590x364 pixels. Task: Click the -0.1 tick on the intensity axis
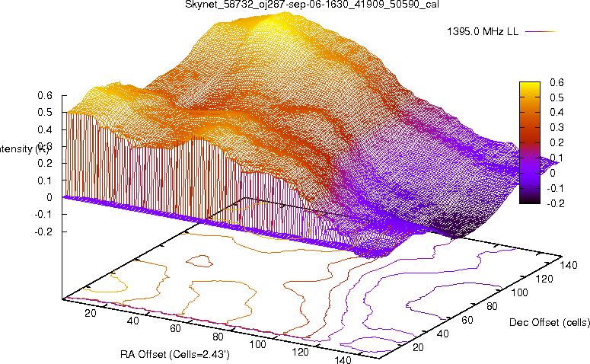[43, 214]
